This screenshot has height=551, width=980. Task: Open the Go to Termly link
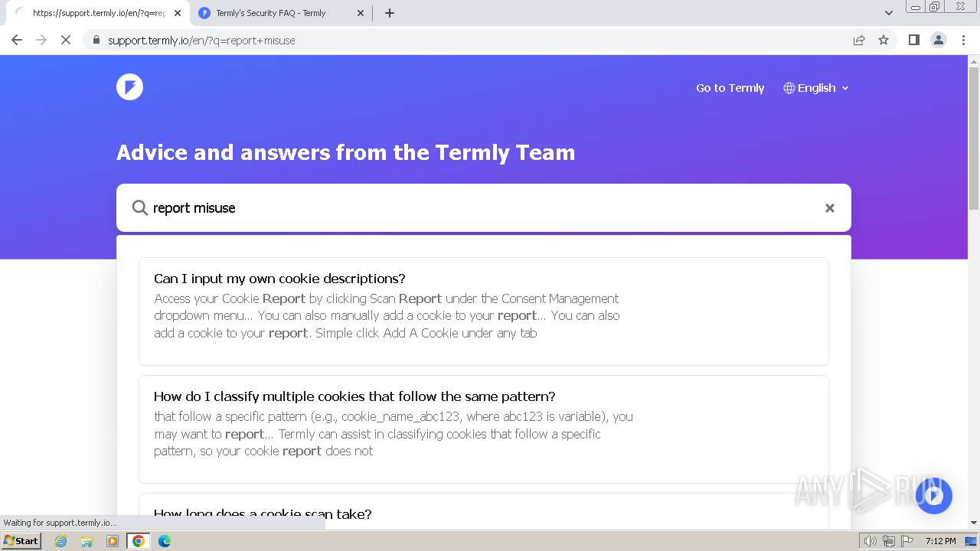pyautogui.click(x=730, y=88)
